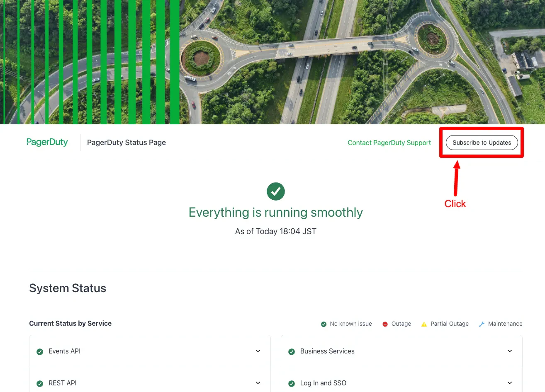Image resolution: width=545 pixels, height=392 pixels.
Task: Click the 'Business Services' service name
Action: click(327, 351)
